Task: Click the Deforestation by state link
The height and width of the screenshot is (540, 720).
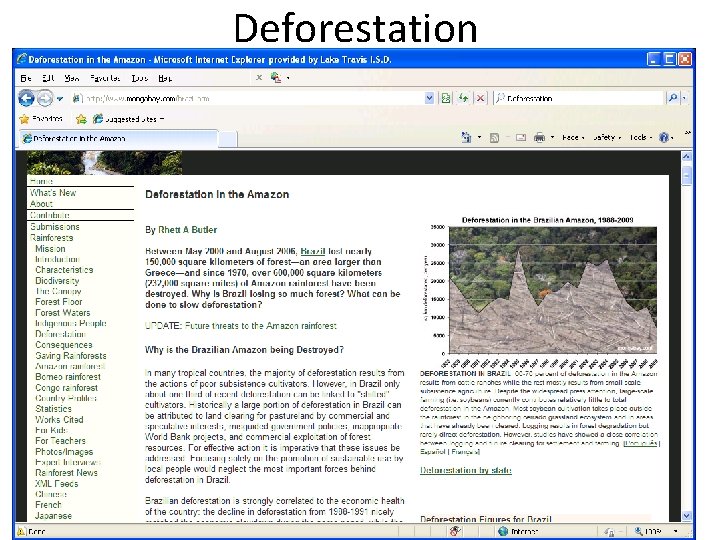Action: [466, 470]
